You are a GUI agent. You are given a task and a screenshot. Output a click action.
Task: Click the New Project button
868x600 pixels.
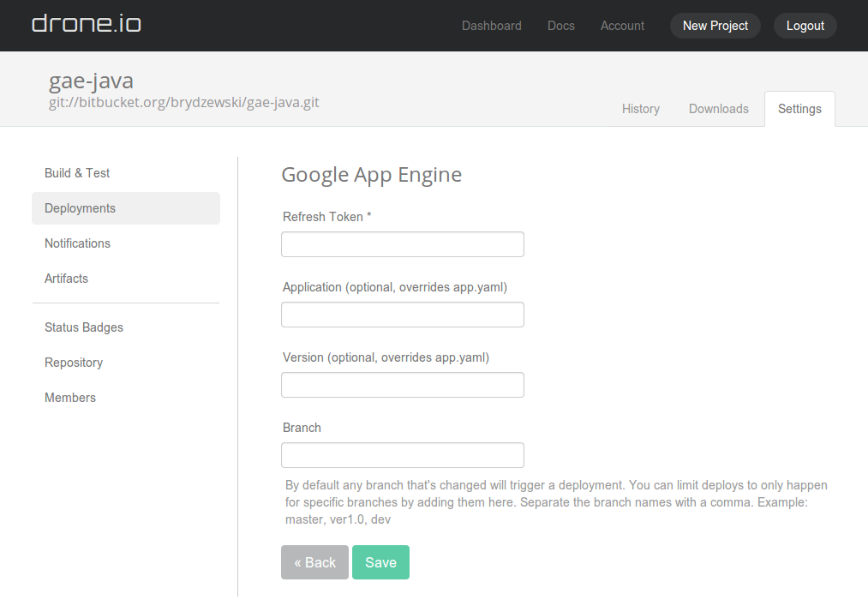coord(715,26)
